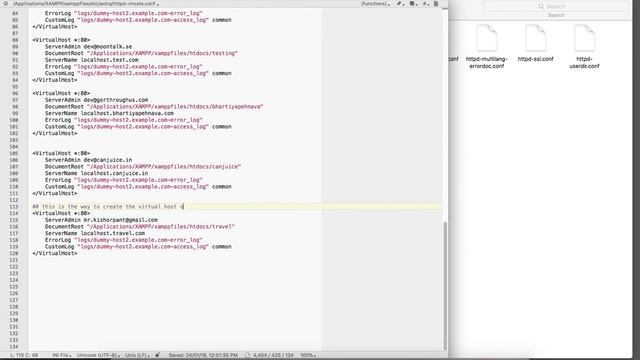The image size is (640, 360).
Task: Click DocumentRoot path ending in htdocs/travel
Action: tap(140, 227)
